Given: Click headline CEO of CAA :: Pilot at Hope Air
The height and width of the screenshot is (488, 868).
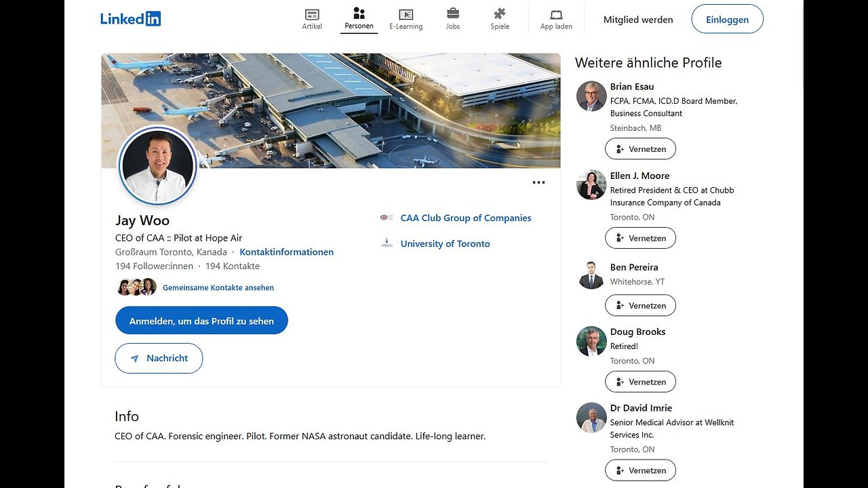Looking at the screenshot, I should click(x=178, y=238).
